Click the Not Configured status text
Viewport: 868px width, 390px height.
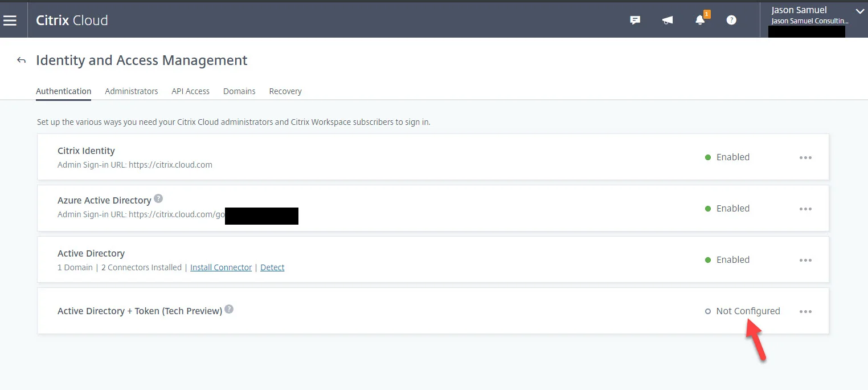tap(748, 311)
